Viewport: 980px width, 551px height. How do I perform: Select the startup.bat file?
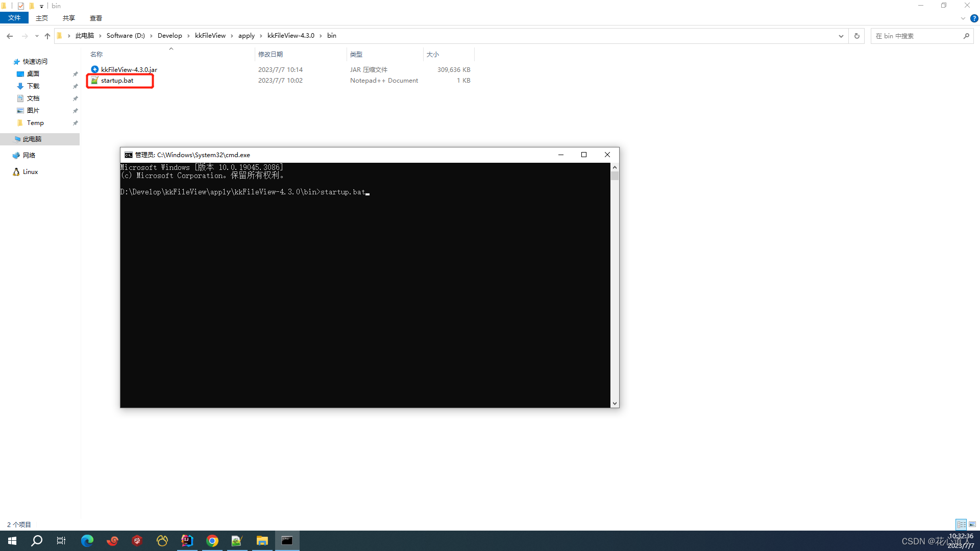117,81
